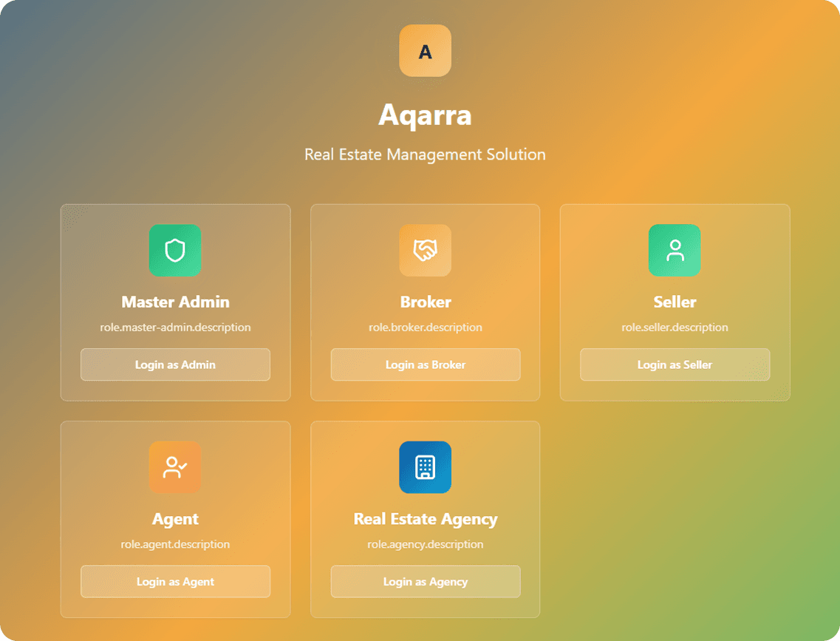Image resolution: width=840 pixels, height=641 pixels.
Task: Click Login as Agency button
Action: pyautogui.click(x=426, y=582)
